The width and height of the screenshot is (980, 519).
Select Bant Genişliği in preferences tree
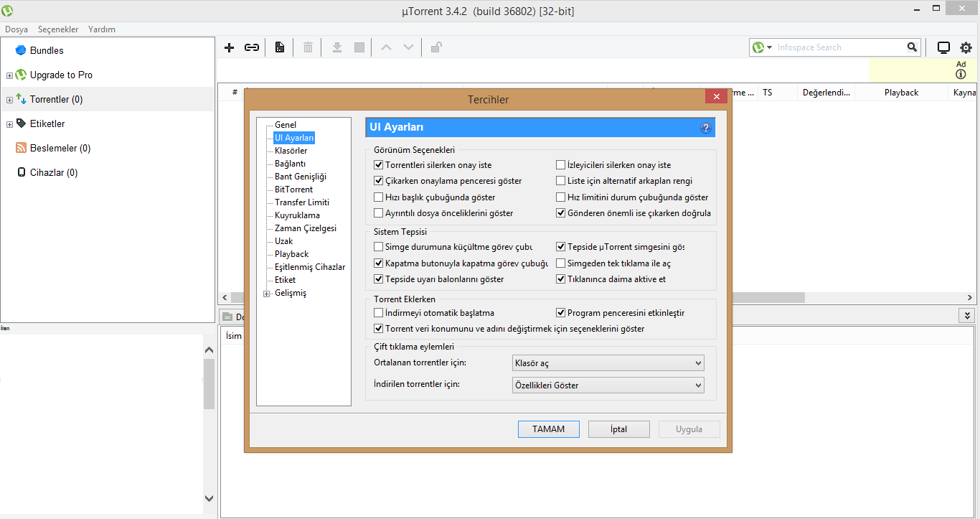coord(301,177)
